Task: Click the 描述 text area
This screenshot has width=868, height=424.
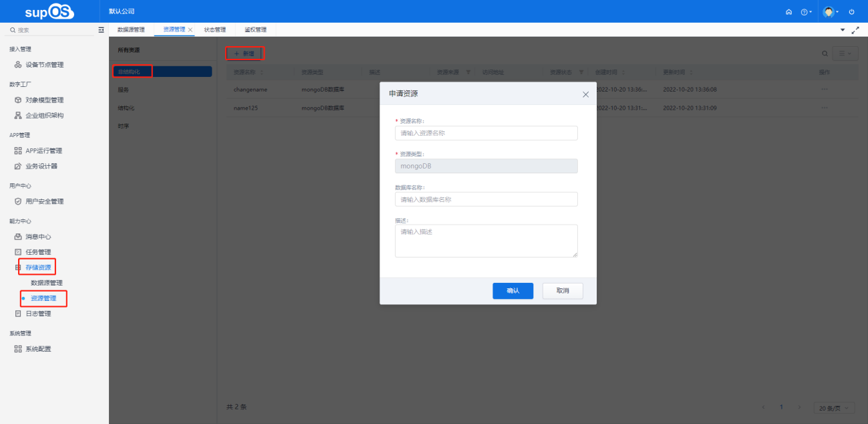Action: (x=486, y=240)
